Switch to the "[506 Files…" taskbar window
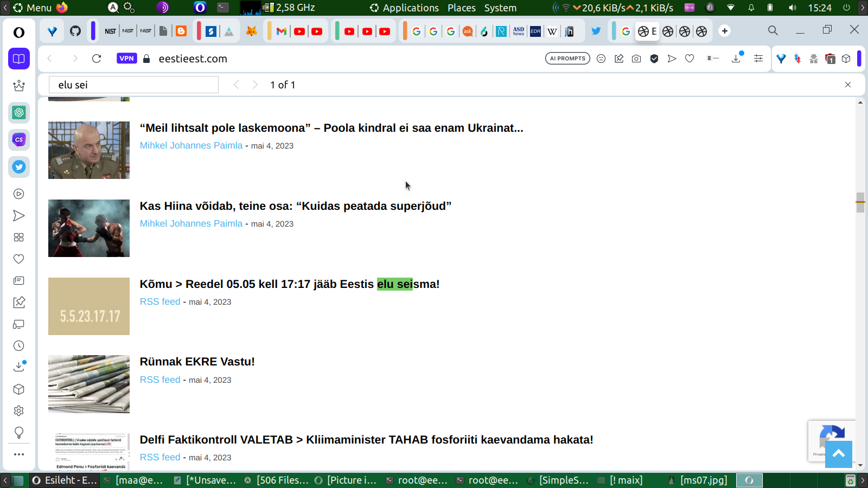The width and height of the screenshot is (868, 488). coord(277,480)
